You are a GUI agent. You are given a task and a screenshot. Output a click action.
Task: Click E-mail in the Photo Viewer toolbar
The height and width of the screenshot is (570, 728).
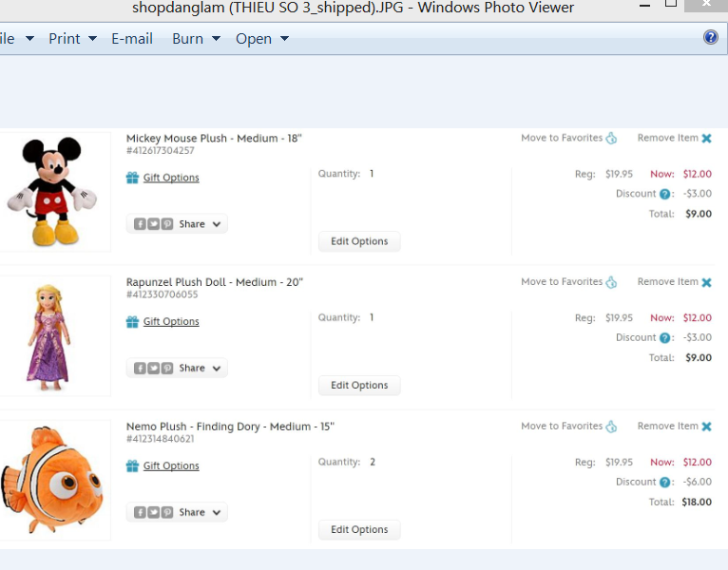click(132, 39)
